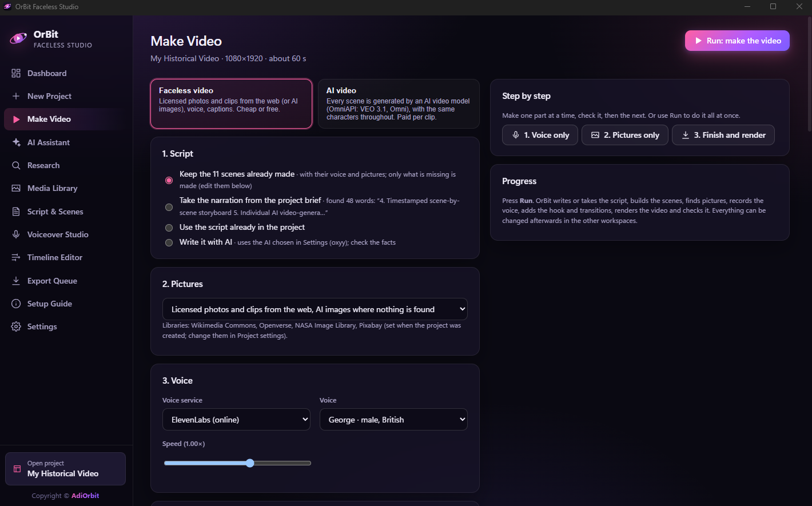Click the Open project layout icon
Image resolution: width=812 pixels, height=506 pixels.
coord(17,469)
